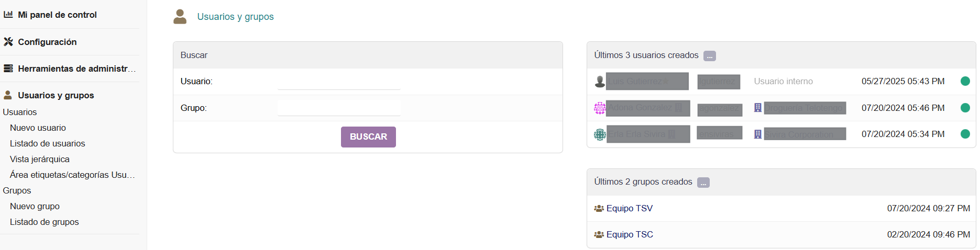This screenshot has width=980, height=250.
Task: Expand the more options button on Últimos 3 usuarios creados
Action: click(x=709, y=56)
